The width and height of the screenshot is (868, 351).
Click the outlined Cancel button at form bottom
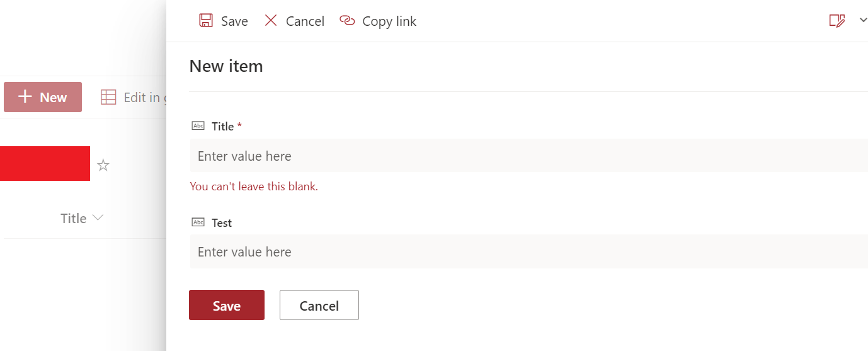tap(319, 305)
